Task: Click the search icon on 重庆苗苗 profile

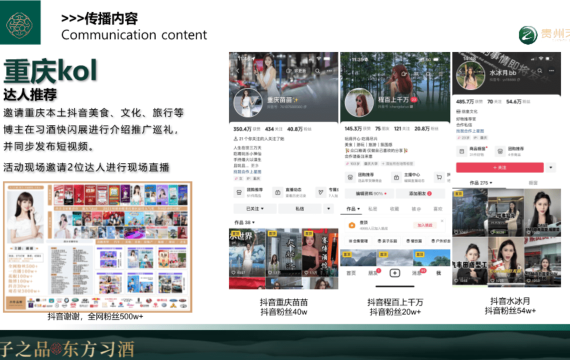Action: coord(318,71)
